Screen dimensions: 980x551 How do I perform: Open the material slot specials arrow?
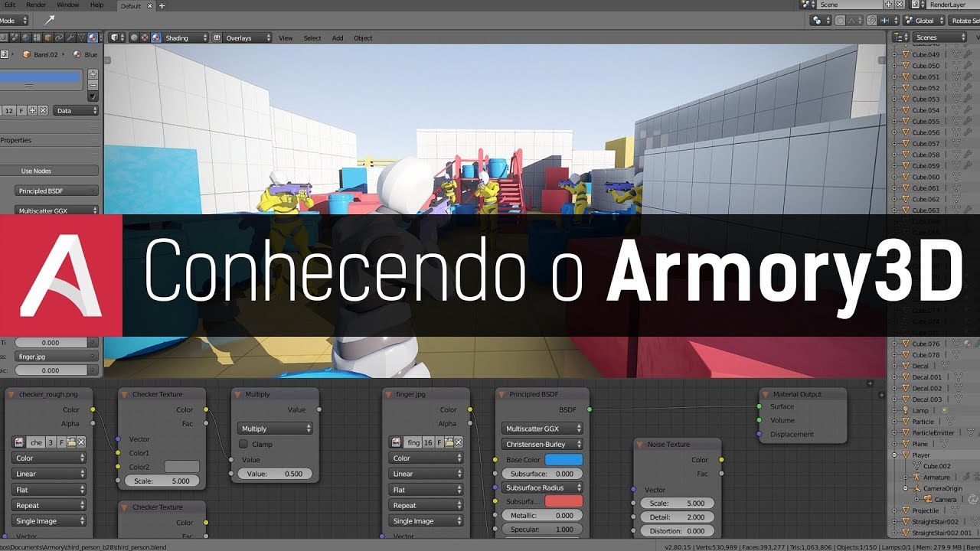tap(93, 96)
